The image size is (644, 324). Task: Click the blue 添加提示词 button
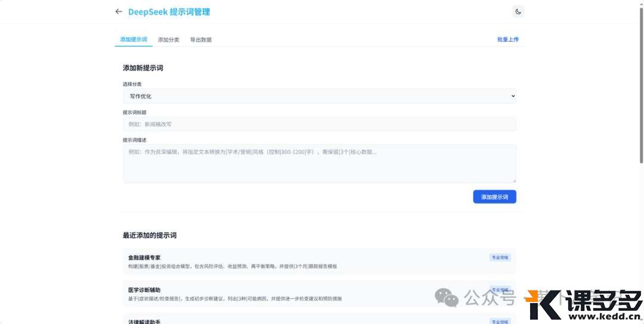click(494, 197)
